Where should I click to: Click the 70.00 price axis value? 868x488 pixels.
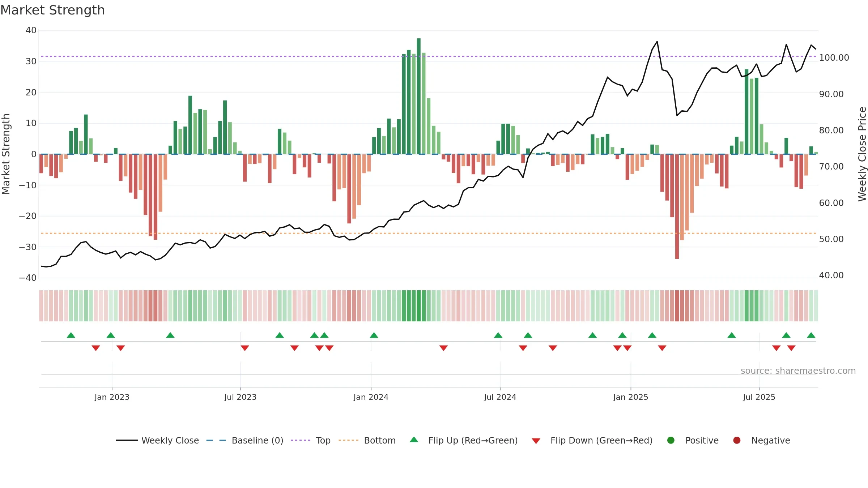[831, 166]
